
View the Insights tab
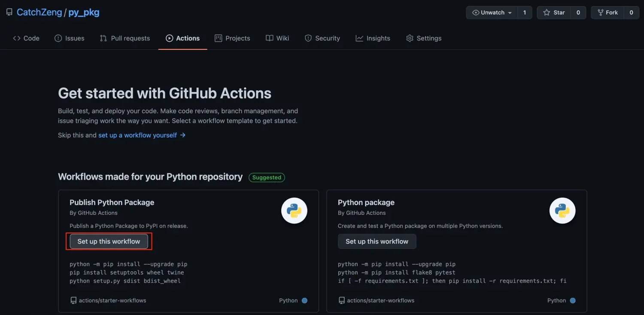[373, 38]
